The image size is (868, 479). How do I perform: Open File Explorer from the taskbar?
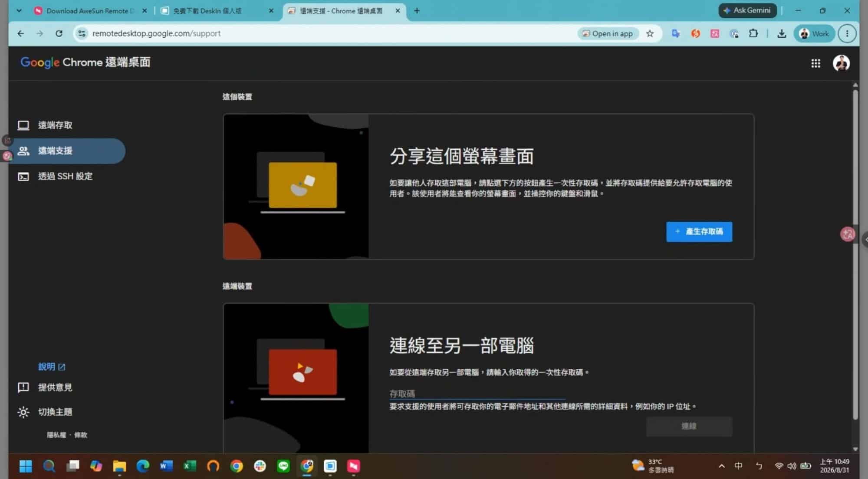119,466
